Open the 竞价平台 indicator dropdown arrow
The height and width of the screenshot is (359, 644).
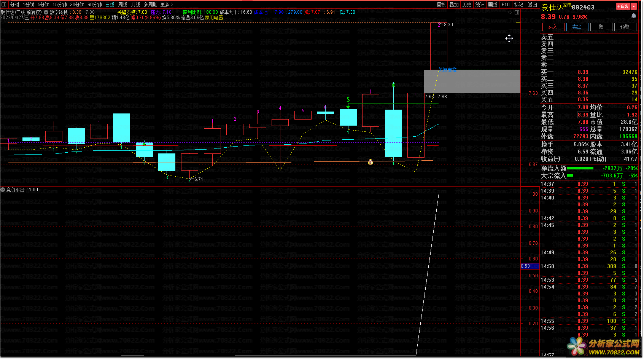coord(3,190)
